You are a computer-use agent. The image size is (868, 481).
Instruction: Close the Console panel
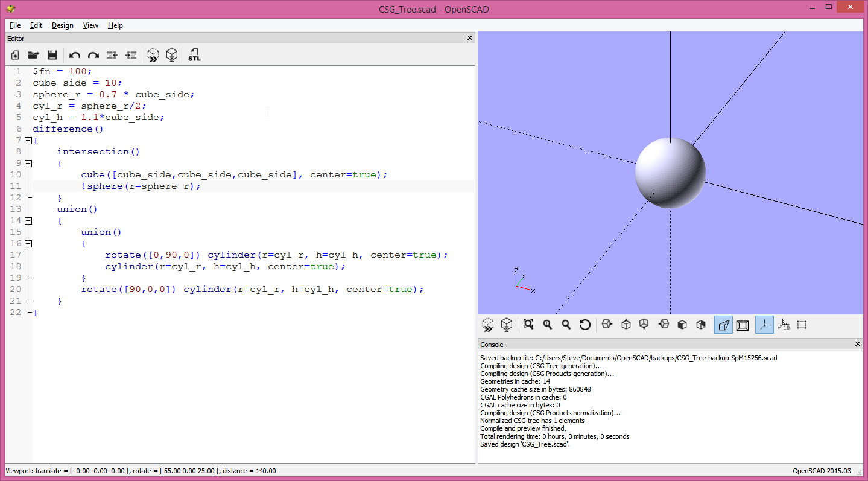click(857, 343)
